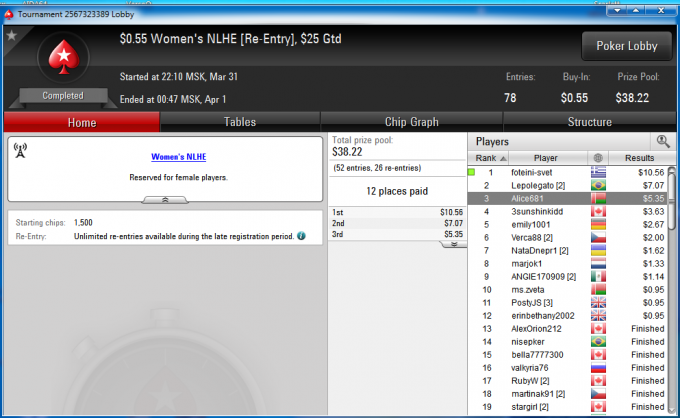
Task: Select player row marjok1
Action: click(x=567, y=264)
